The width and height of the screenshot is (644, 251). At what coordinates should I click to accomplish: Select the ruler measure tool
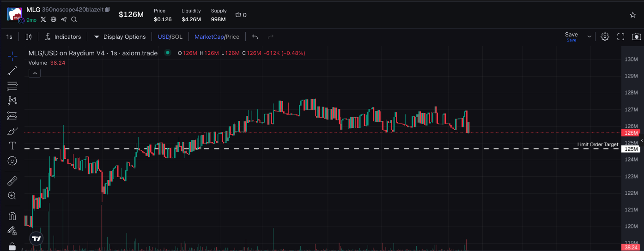pyautogui.click(x=12, y=181)
